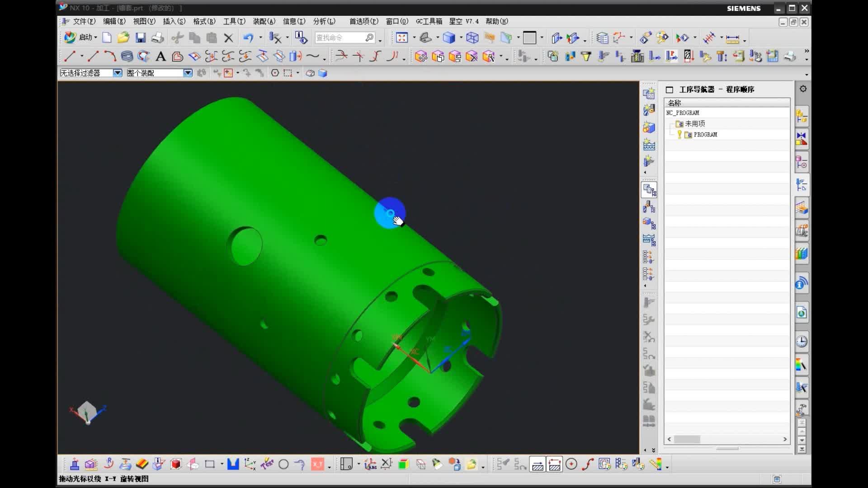Open the 整个装配 scope dropdown
The width and height of the screenshot is (868, 488).
(188, 73)
